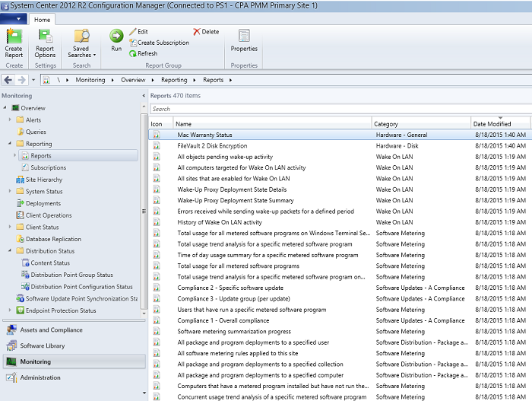Click Monitoring in the breadcrumb path

click(90, 80)
